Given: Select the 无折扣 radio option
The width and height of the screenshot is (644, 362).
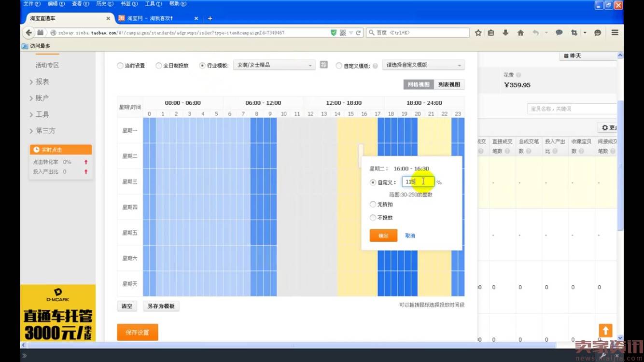Looking at the screenshot, I should click(x=373, y=204).
